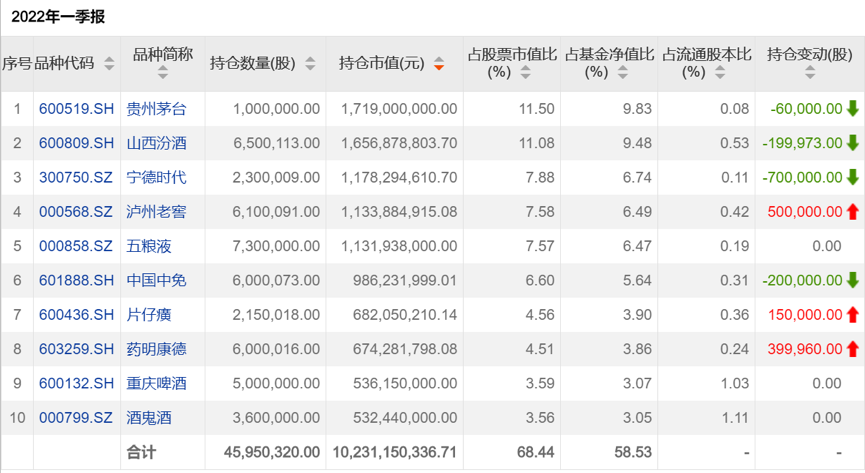
Task: Select market value 986,231,999.01
Action: [405, 280]
